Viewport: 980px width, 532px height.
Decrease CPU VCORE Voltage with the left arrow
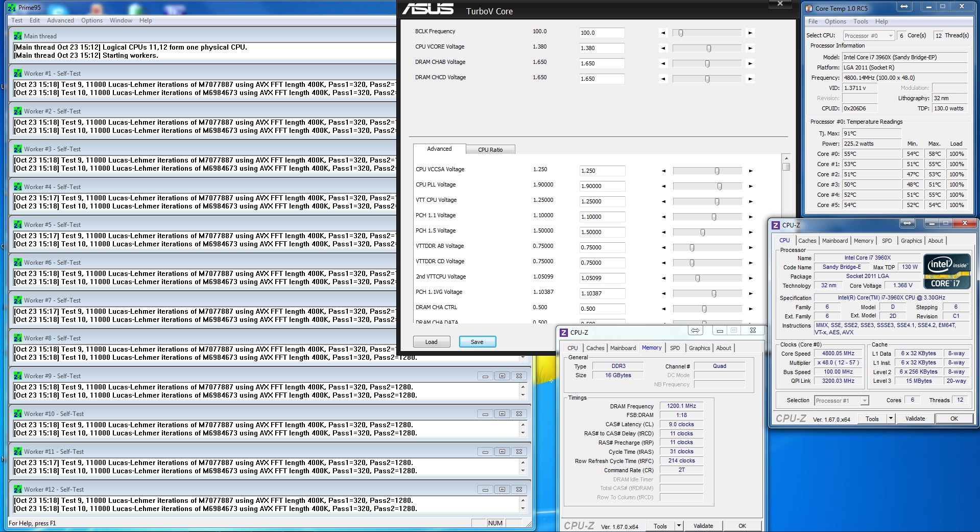click(663, 48)
